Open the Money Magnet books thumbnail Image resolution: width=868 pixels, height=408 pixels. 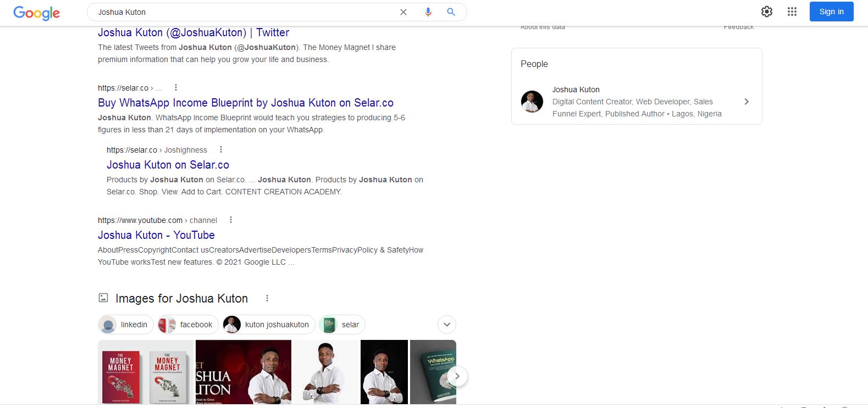pyautogui.click(x=146, y=372)
